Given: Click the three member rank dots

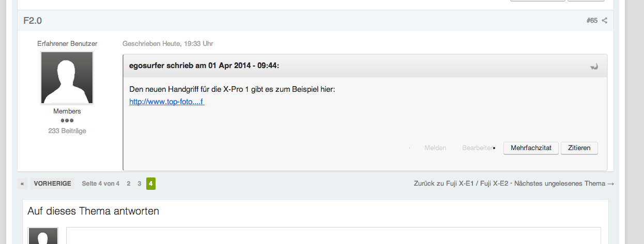Looking at the screenshot, I should [x=67, y=120].
